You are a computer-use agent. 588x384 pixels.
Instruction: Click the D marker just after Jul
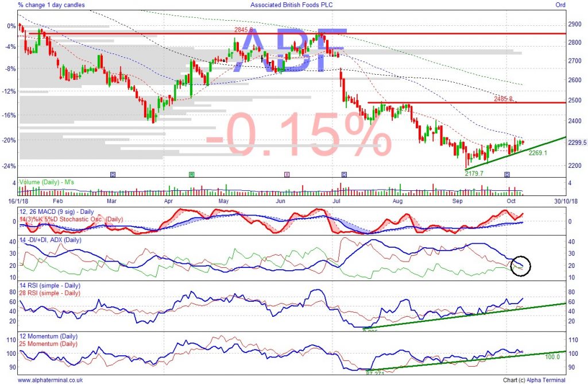345,175
